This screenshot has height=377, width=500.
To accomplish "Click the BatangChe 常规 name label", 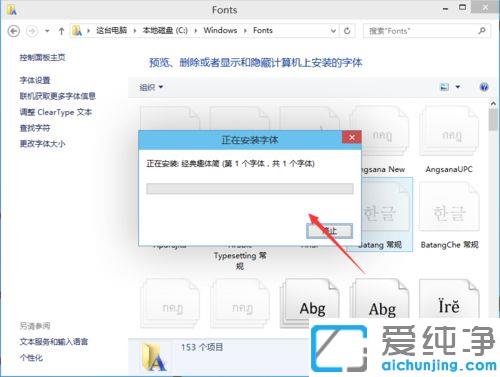I will 449,245.
